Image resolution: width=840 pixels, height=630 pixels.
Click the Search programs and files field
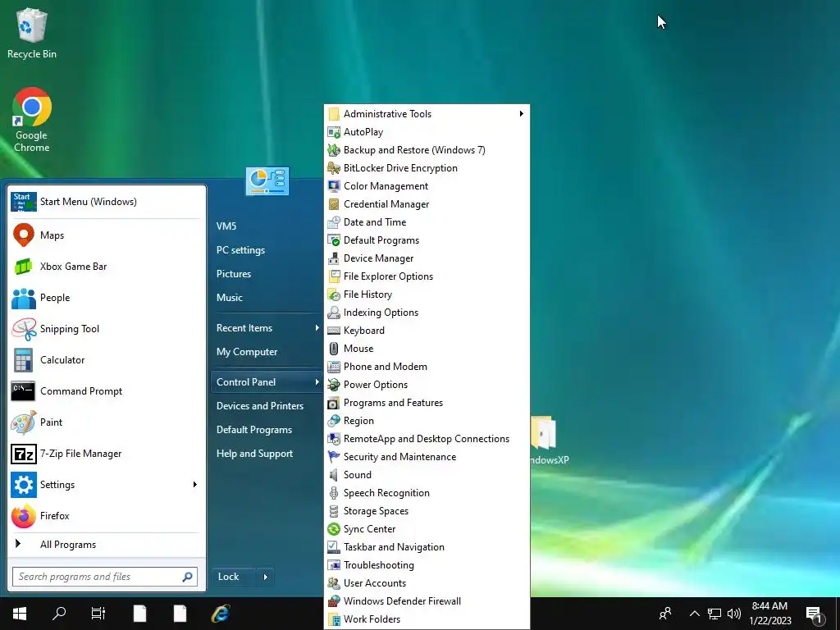[105, 577]
